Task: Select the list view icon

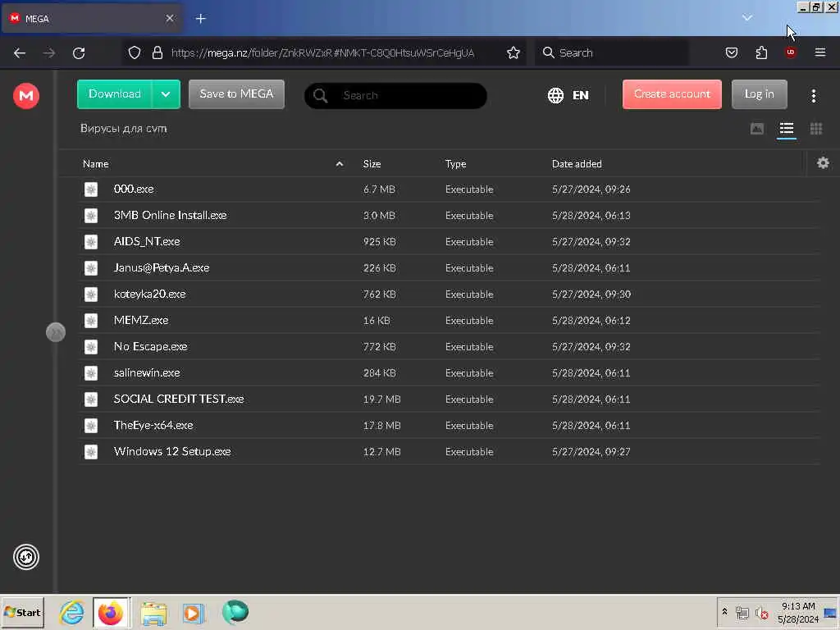Action: [786, 129]
